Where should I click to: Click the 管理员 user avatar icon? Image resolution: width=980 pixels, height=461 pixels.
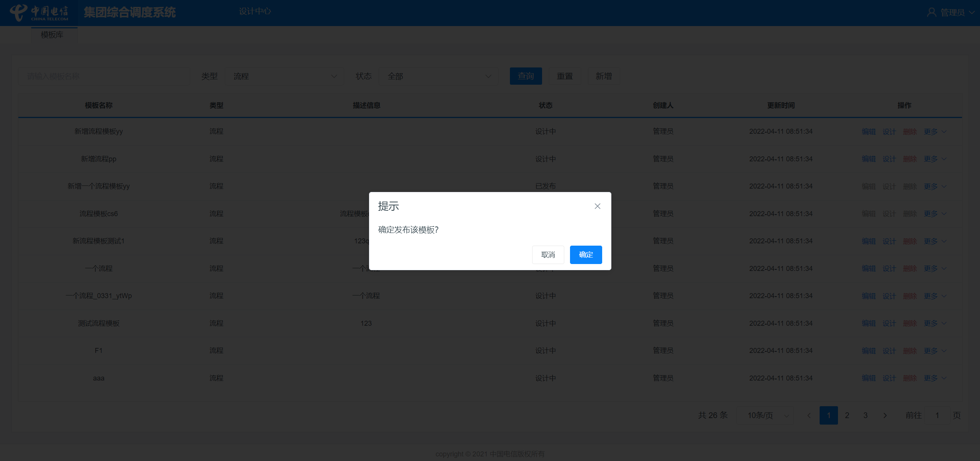pyautogui.click(x=931, y=12)
